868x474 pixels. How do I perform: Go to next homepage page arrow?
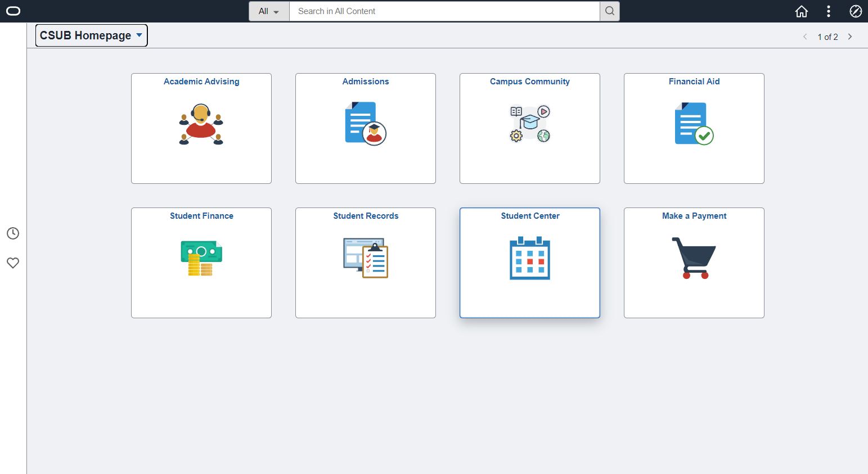(x=850, y=37)
